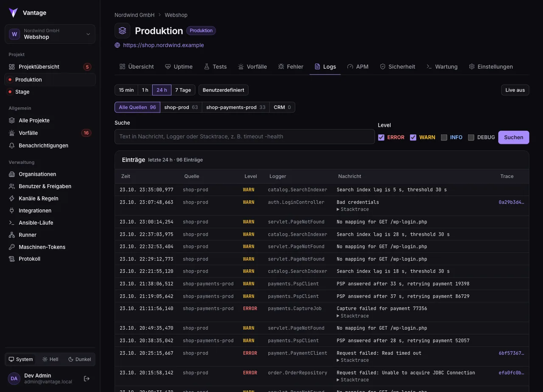The width and height of the screenshot is (543, 392).
Task: Uncheck the ERROR level checkbox
Action: 381,137
